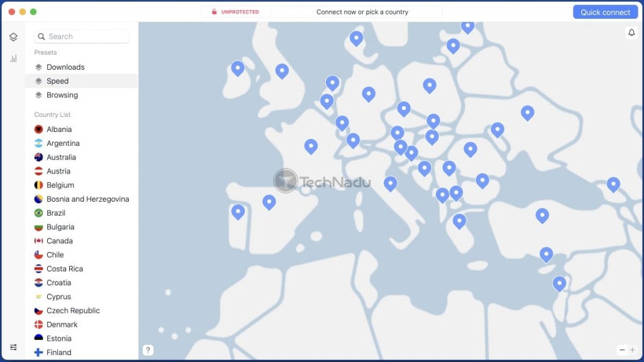Viewport: 644px width, 362px height.
Task: Click the France map pin
Action: pos(311,146)
